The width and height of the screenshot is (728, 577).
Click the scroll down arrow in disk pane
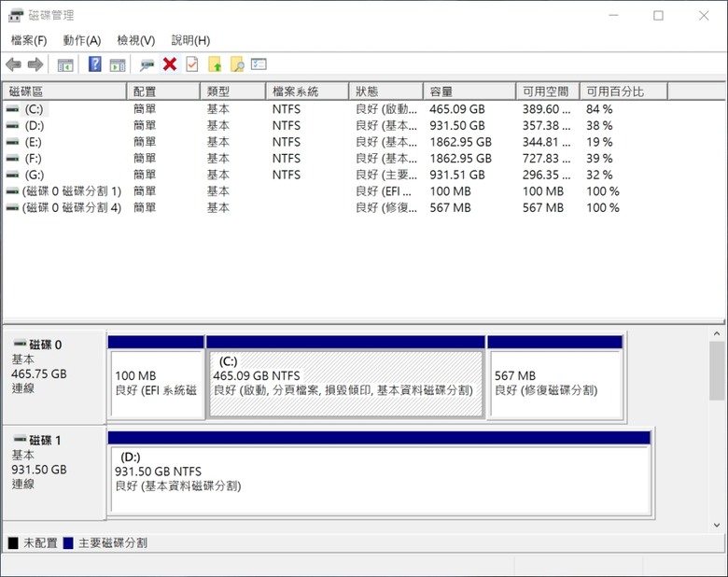[717, 525]
